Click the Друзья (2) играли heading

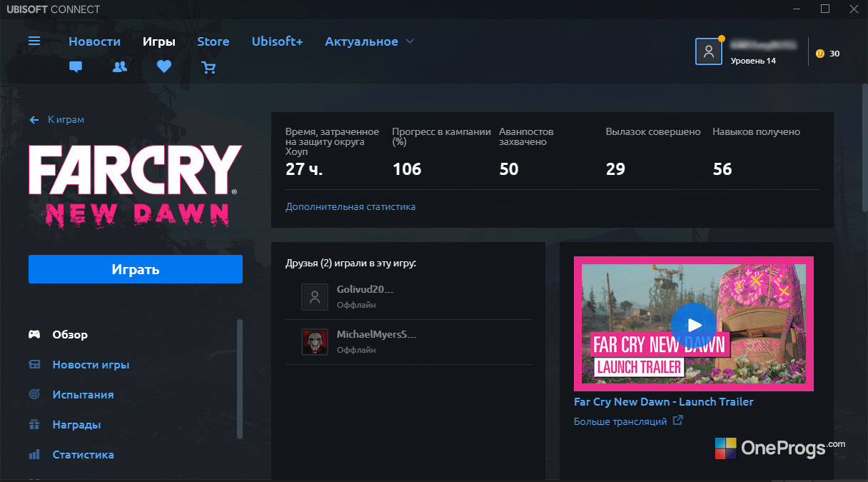point(350,263)
